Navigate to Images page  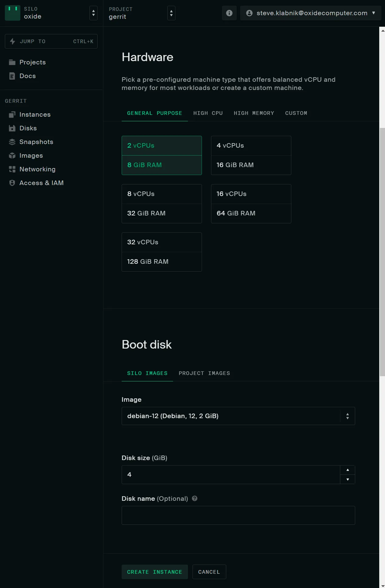click(x=31, y=156)
